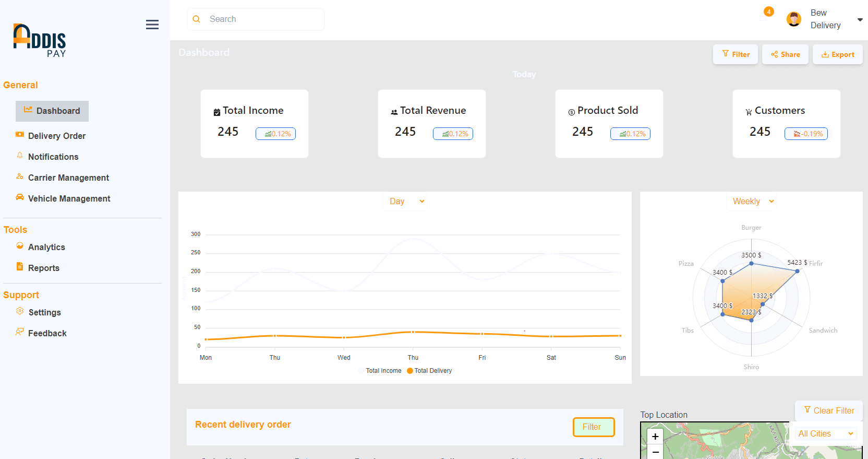Click the Delivery Order money icon
The width and height of the screenshot is (868, 459).
point(20,135)
